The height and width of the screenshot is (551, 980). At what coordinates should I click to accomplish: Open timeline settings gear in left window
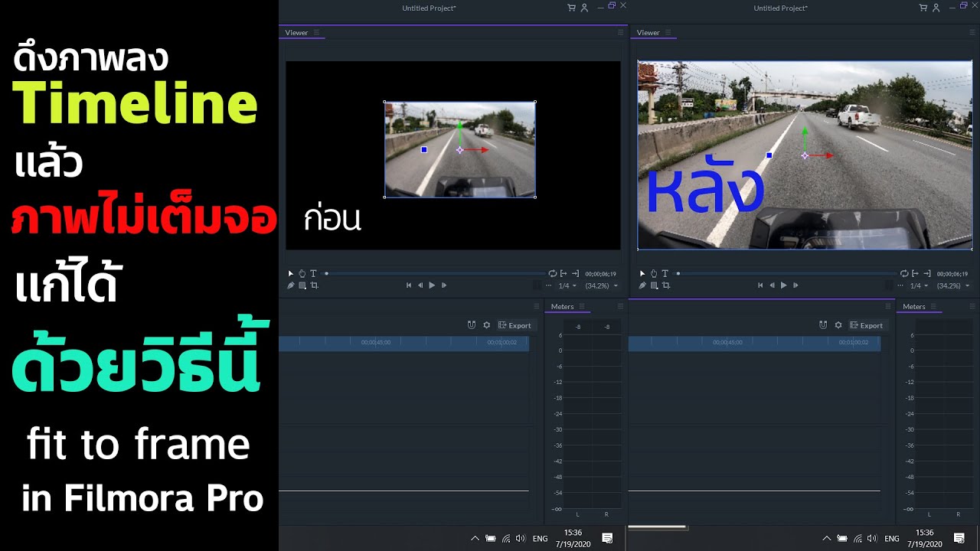pos(486,325)
